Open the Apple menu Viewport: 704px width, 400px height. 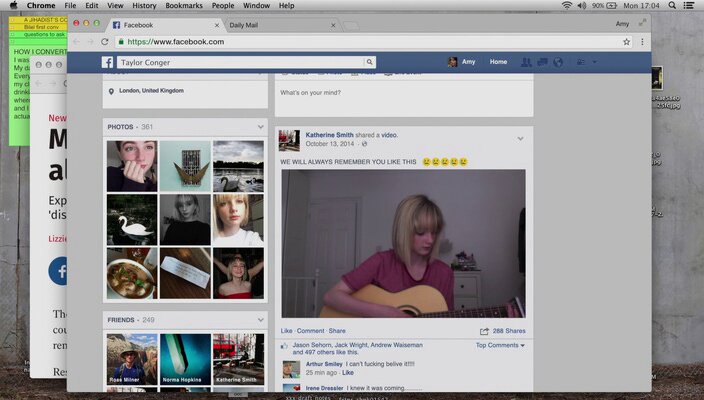click(x=13, y=5)
